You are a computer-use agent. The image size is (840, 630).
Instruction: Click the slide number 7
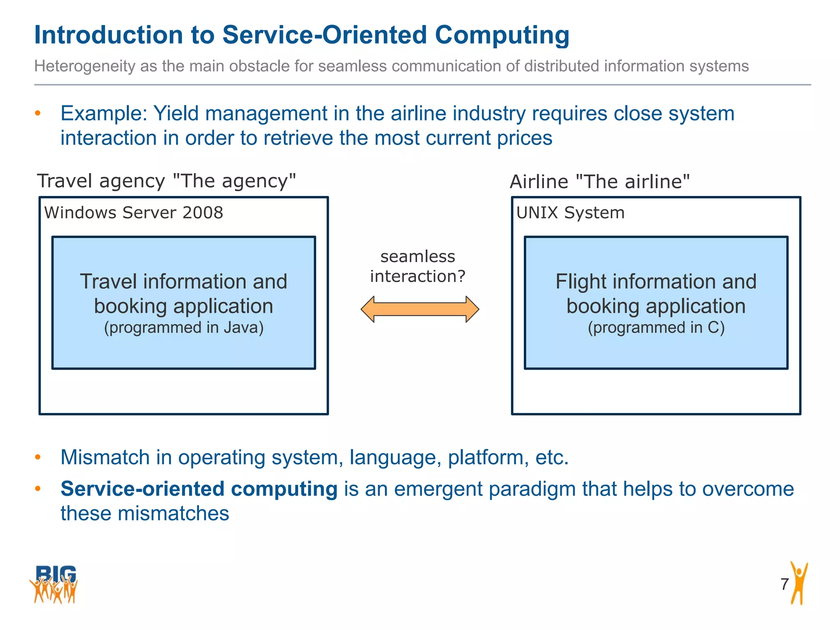(784, 584)
